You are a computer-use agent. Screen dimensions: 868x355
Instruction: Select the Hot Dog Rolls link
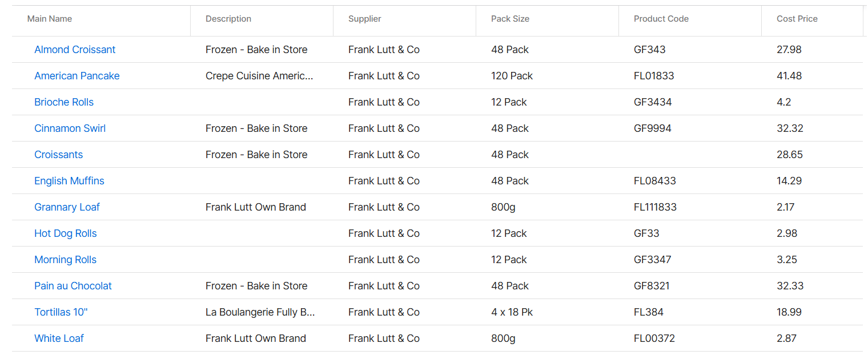66,233
